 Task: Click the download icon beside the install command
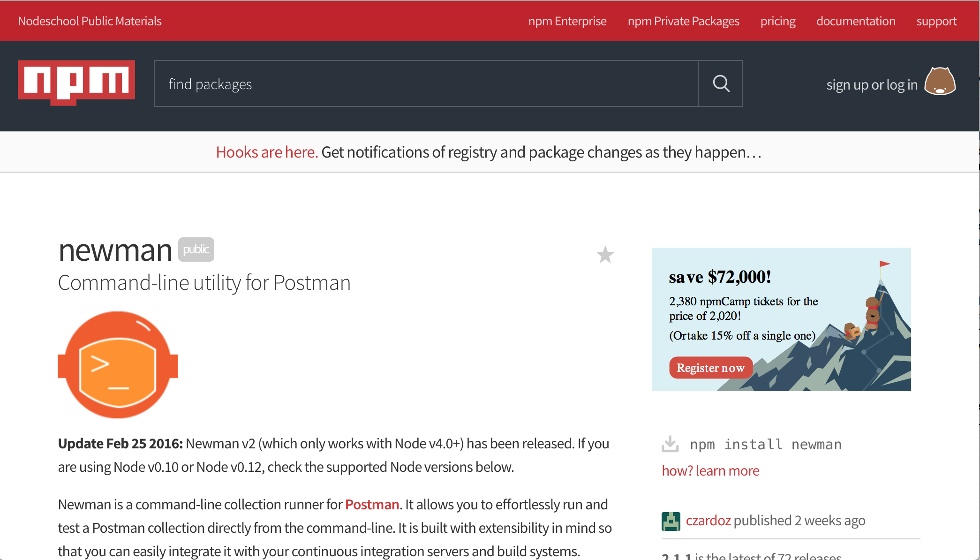click(x=671, y=444)
